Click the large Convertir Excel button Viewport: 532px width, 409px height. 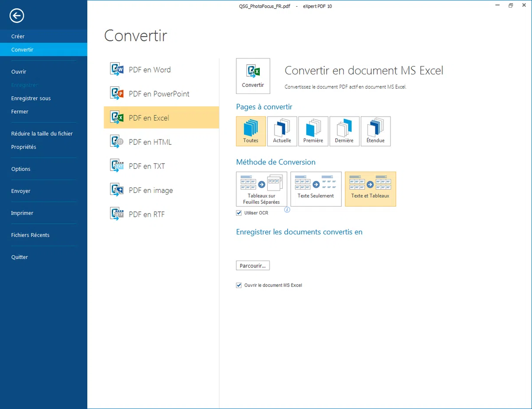tap(253, 76)
